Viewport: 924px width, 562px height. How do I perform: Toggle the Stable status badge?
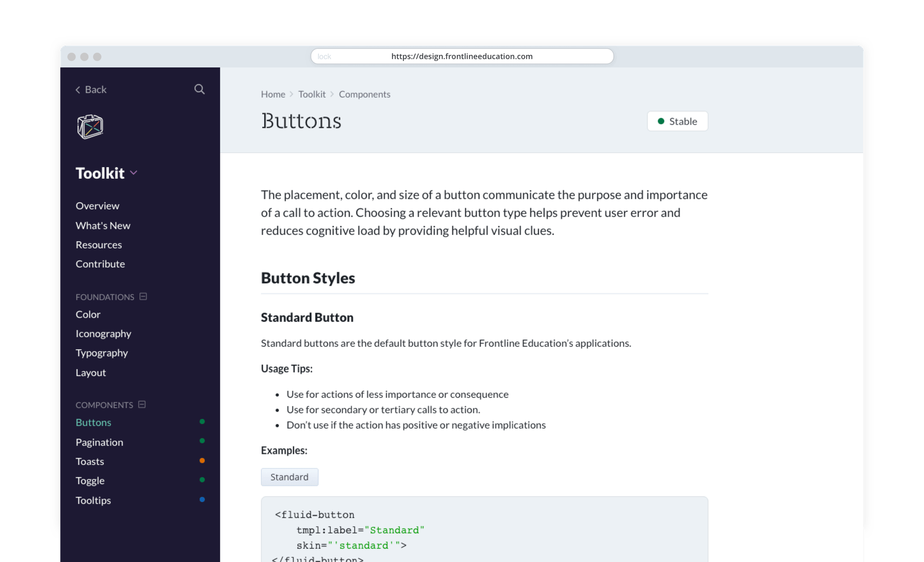pyautogui.click(x=676, y=121)
